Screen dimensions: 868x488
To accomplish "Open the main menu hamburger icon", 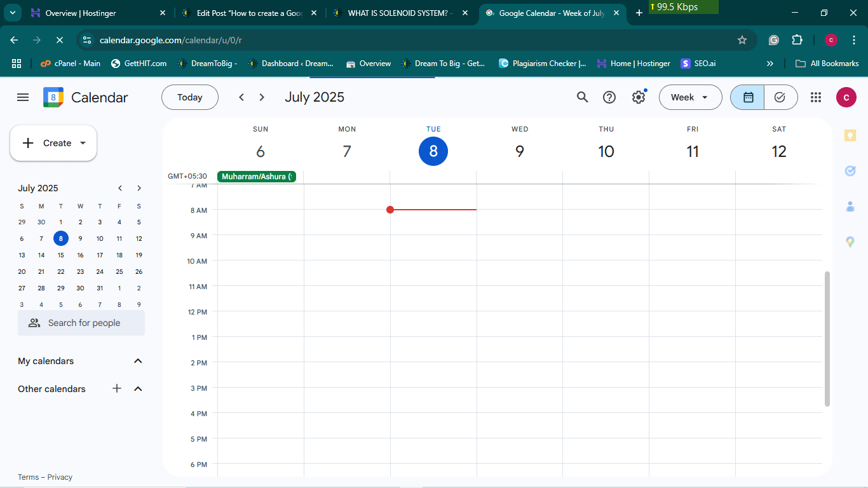I will [x=23, y=97].
